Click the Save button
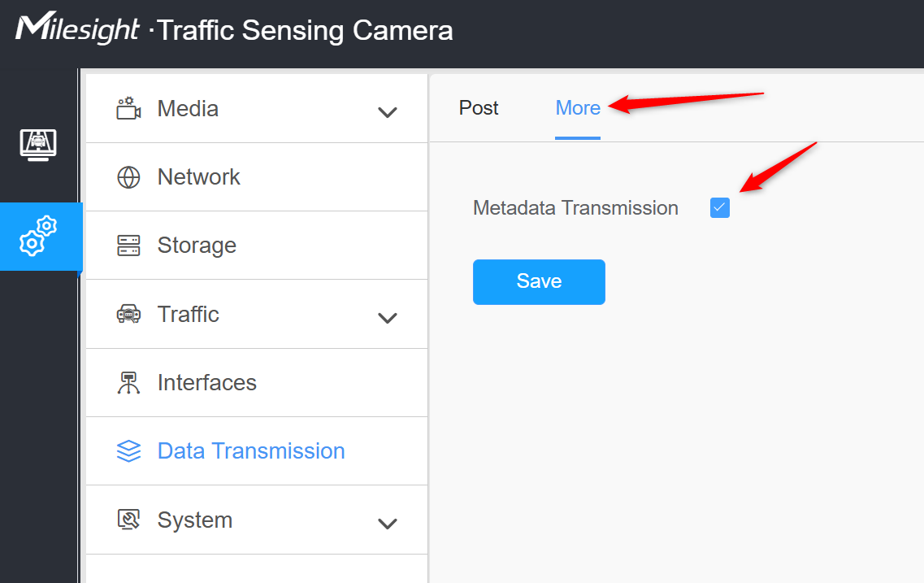 click(539, 282)
